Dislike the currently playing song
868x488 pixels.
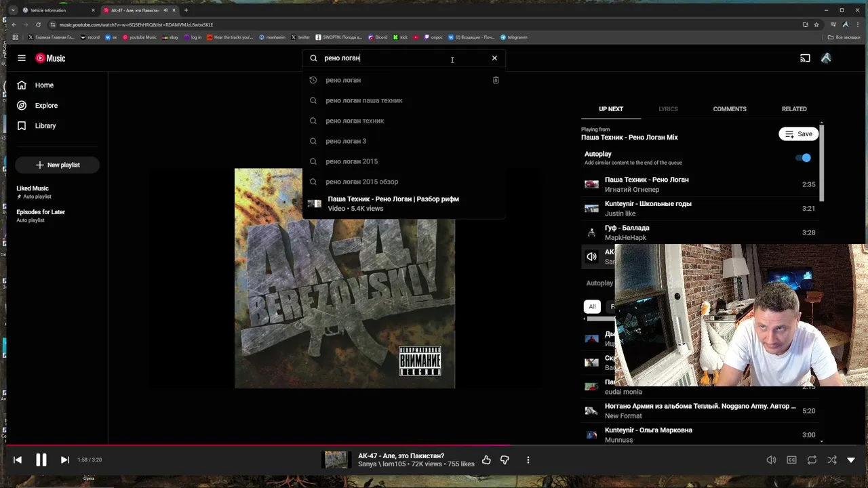(505, 460)
